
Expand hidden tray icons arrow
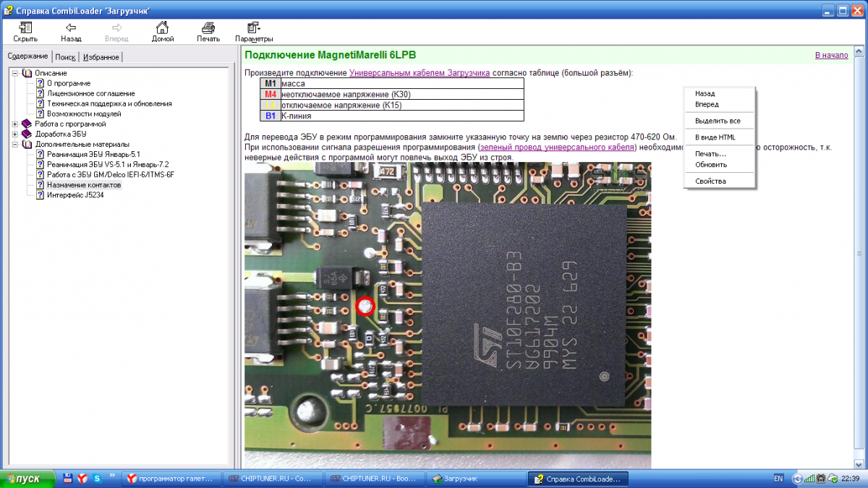(x=798, y=479)
